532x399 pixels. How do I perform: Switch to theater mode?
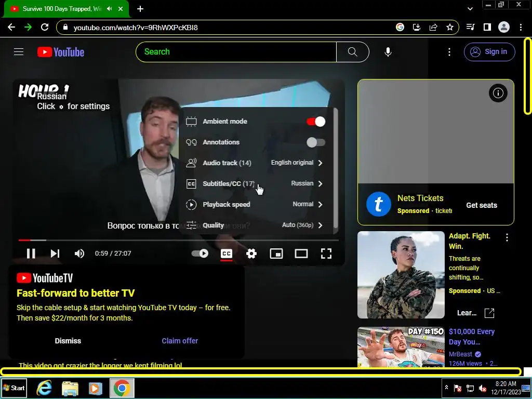(301, 254)
